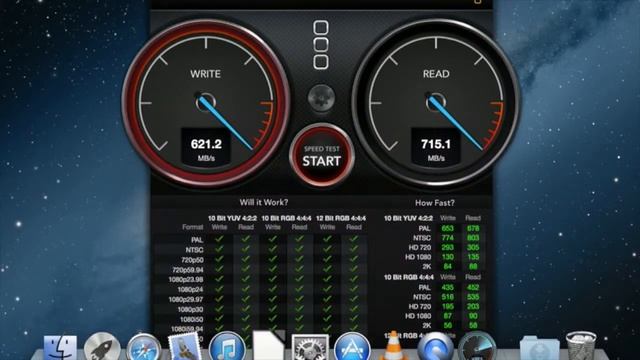Click the 135 HD 1080 read value
The width and height of the screenshot is (640, 360).
pyautogui.click(x=473, y=257)
